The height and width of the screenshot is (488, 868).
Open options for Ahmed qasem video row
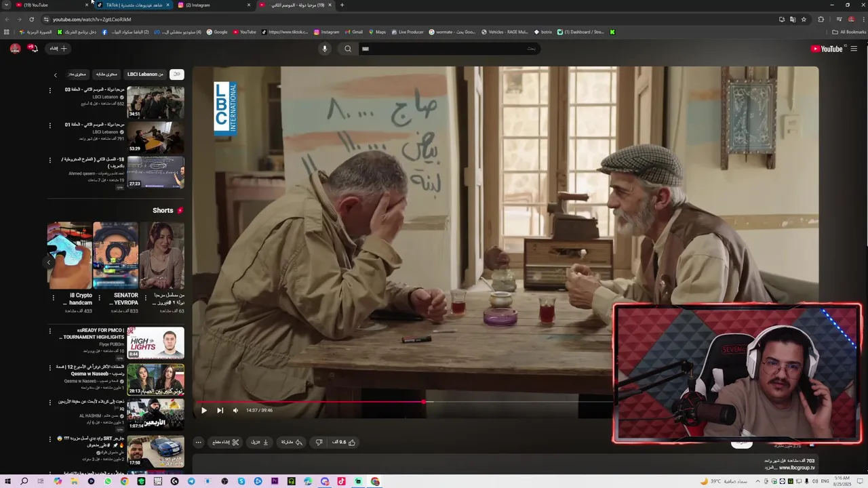pyautogui.click(x=50, y=160)
